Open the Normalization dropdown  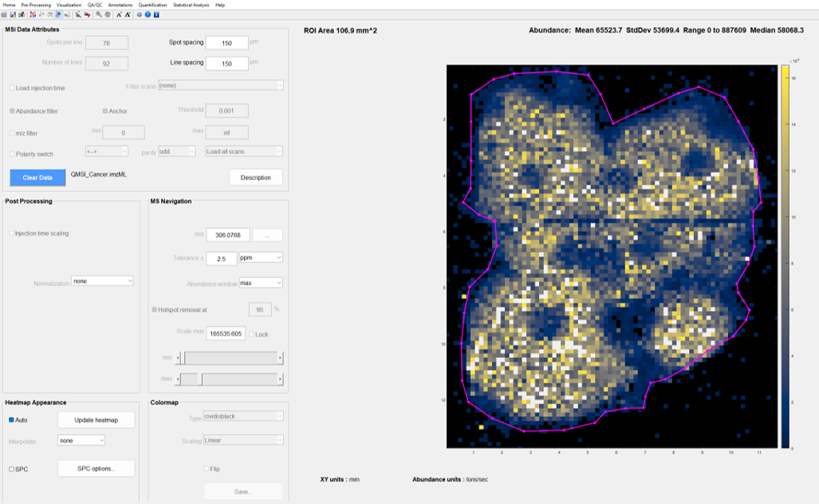pos(102,281)
